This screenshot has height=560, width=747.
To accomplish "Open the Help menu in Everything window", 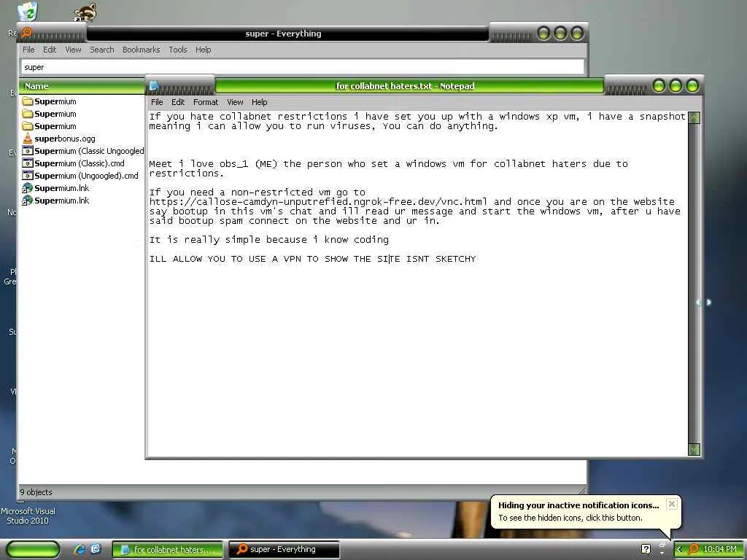I will [x=203, y=50].
